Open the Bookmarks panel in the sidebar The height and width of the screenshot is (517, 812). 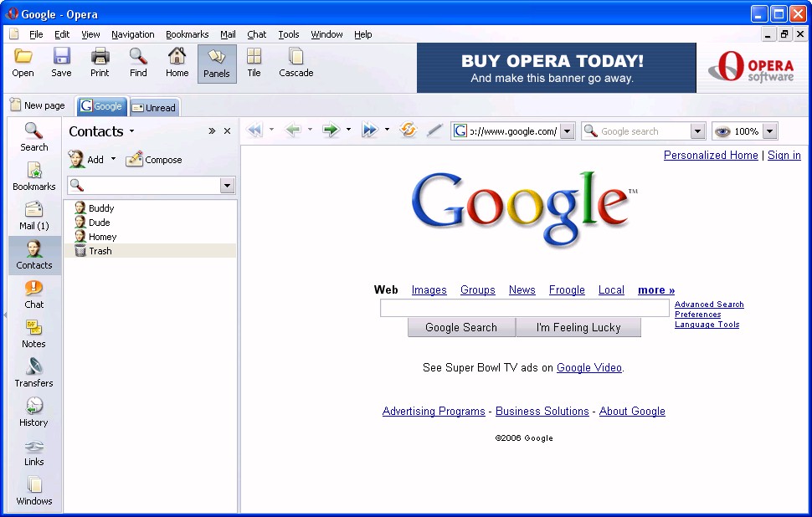click(33, 177)
